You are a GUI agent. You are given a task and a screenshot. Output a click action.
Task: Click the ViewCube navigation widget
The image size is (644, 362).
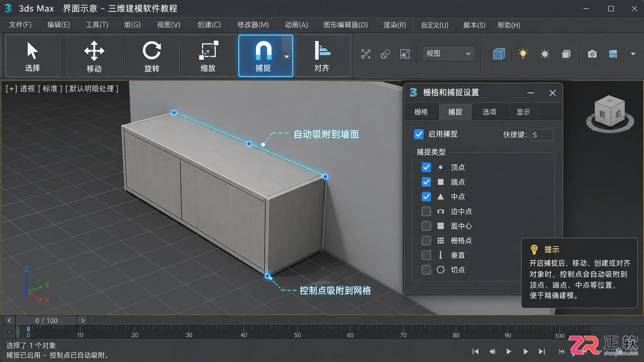coord(610,114)
